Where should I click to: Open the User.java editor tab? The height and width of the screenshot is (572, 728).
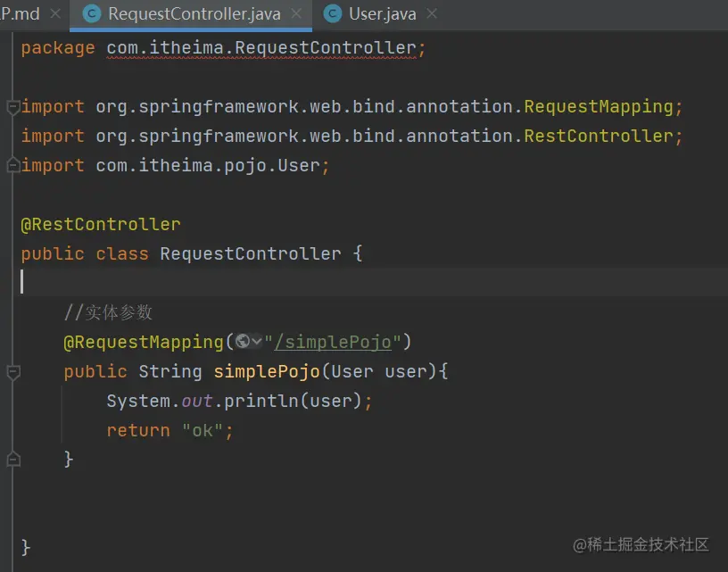point(382,14)
